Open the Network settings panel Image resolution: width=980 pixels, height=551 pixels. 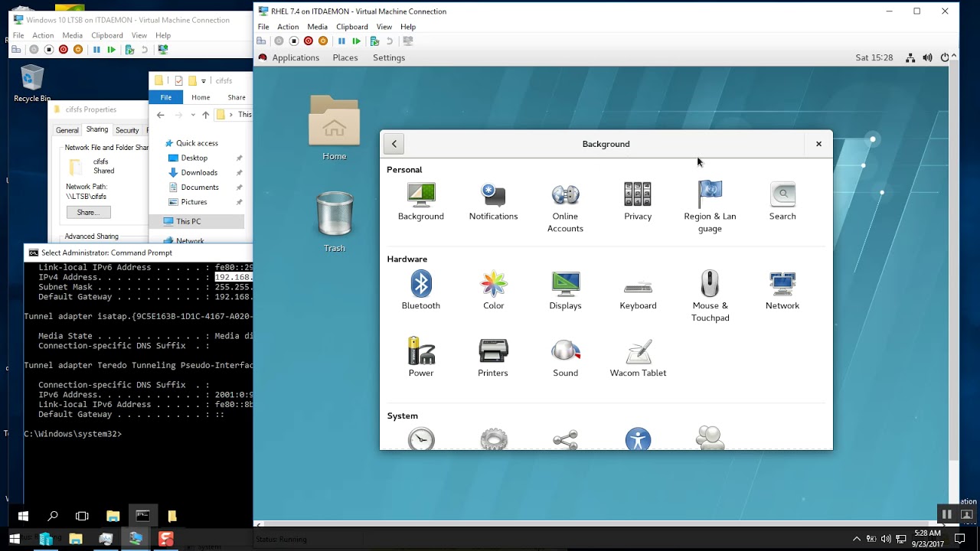pos(782,291)
